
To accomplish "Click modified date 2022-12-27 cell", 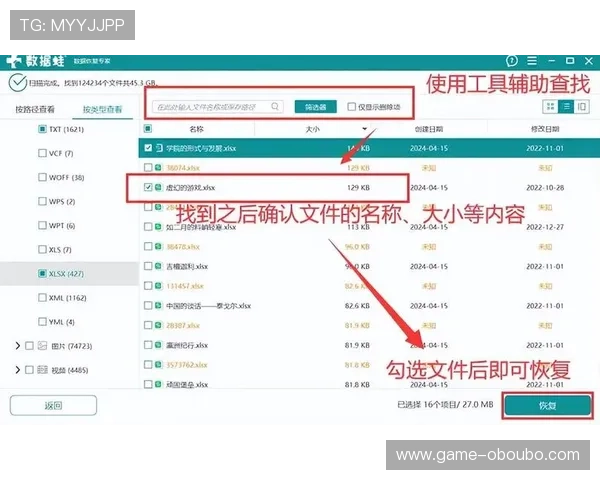I will tap(545, 227).
